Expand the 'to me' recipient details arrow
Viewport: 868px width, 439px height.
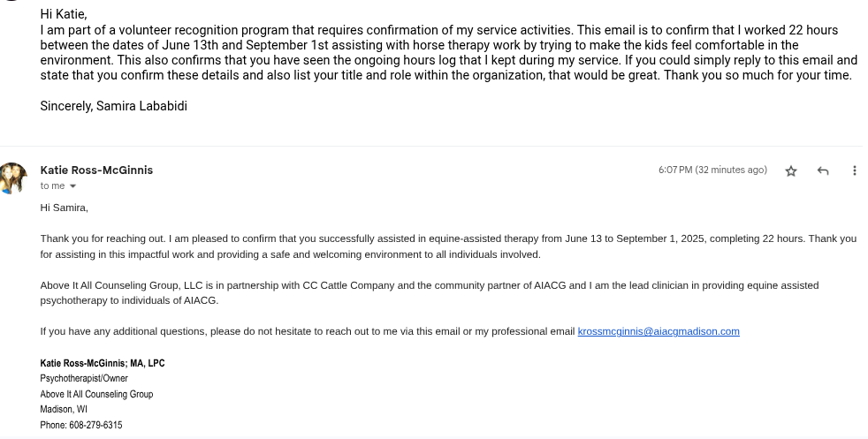tap(72, 186)
